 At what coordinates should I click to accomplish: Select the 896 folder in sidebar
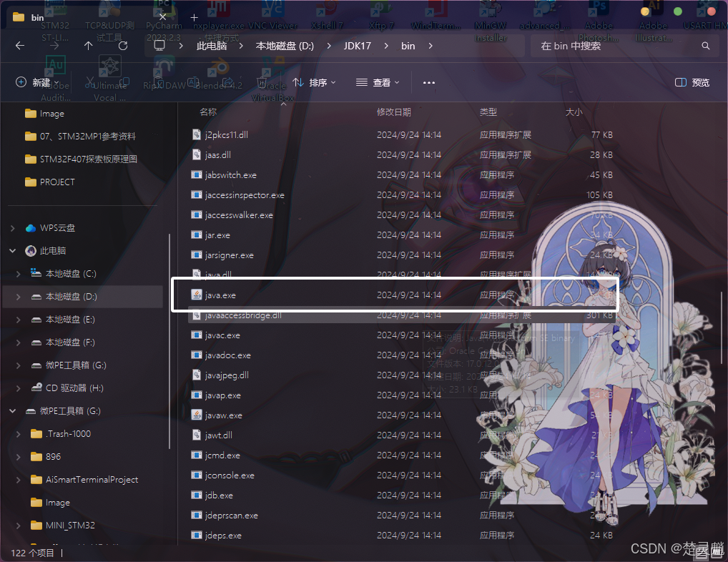tap(83, 457)
